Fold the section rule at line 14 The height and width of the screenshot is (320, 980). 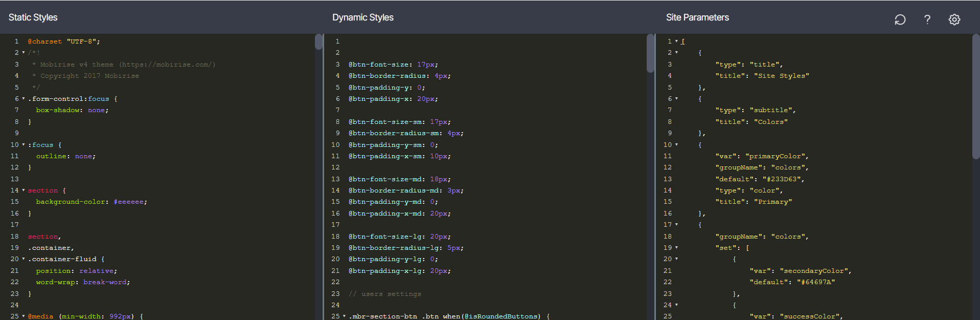coord(24,190)
